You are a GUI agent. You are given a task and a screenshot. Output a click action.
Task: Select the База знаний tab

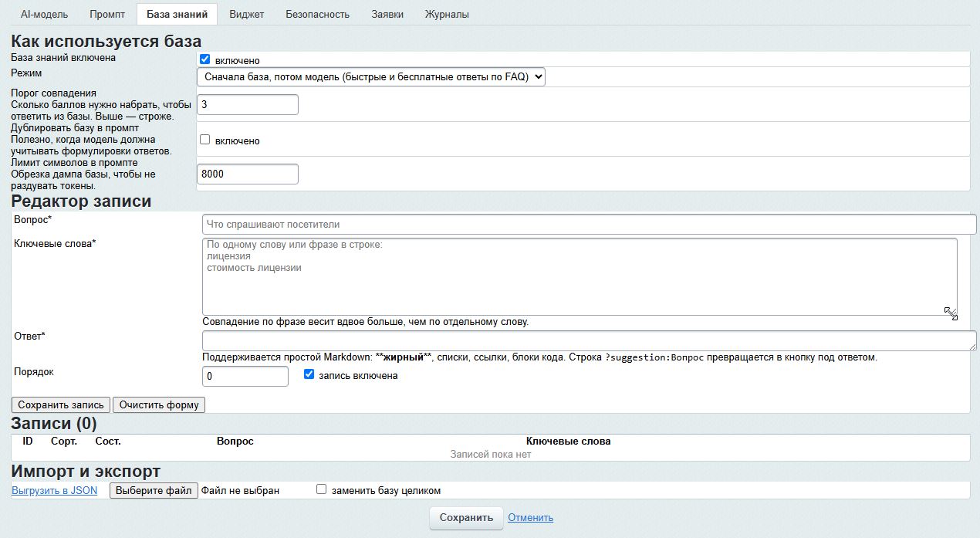pos(177,14)
